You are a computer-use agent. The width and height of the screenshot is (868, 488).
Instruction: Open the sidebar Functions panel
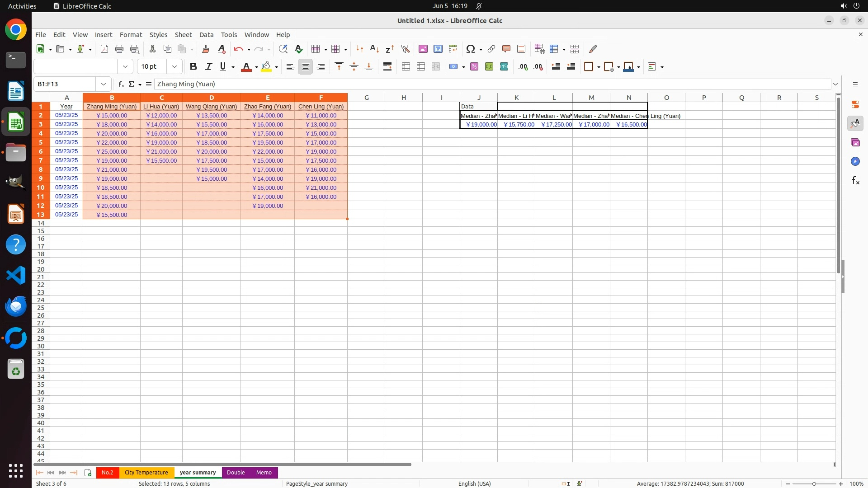[x=855, y=181]
